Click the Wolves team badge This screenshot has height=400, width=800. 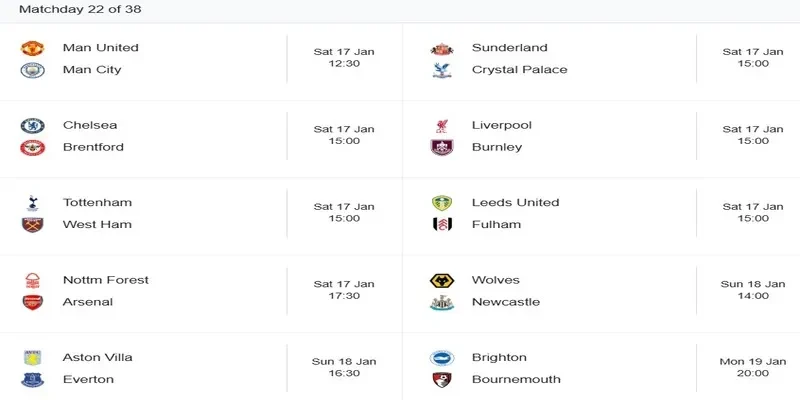pyautogui.click(x=441, y=281)
